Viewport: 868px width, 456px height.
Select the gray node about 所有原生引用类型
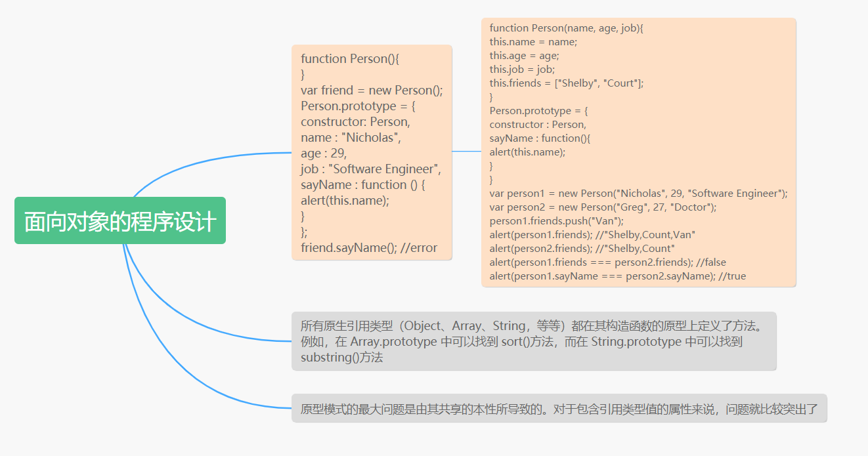tap(534, 341)
